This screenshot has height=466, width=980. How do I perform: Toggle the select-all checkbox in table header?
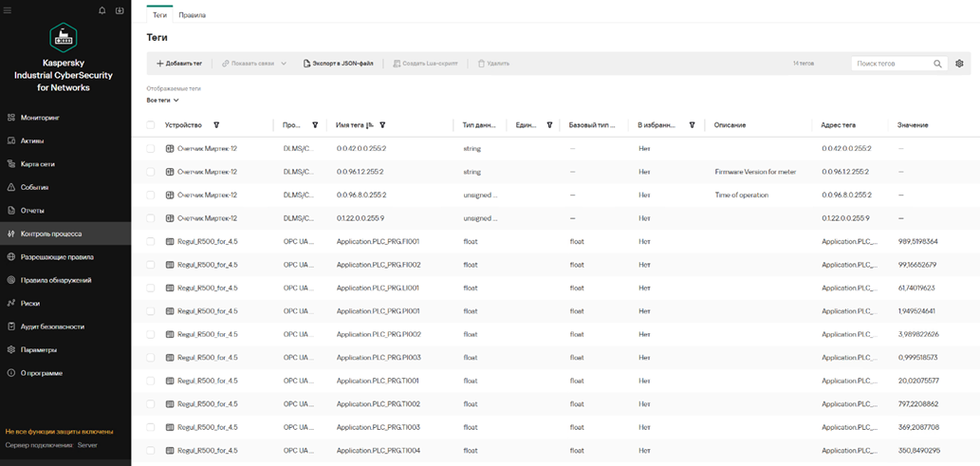pos(151,125)
